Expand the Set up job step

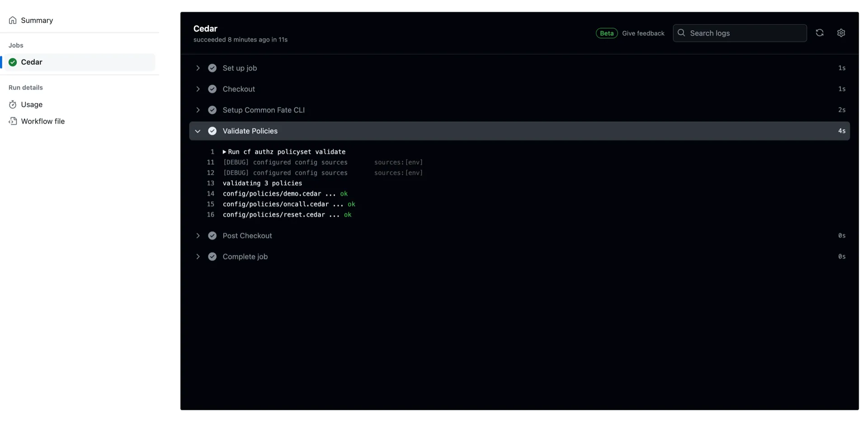click(x=198, y=68)
